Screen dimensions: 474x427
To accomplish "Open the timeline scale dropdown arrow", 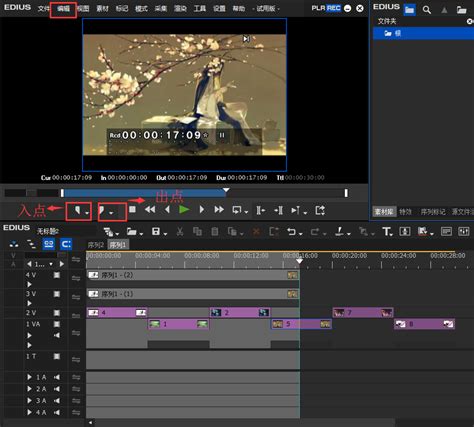I will pyautogui.click(x=51, y=264).
